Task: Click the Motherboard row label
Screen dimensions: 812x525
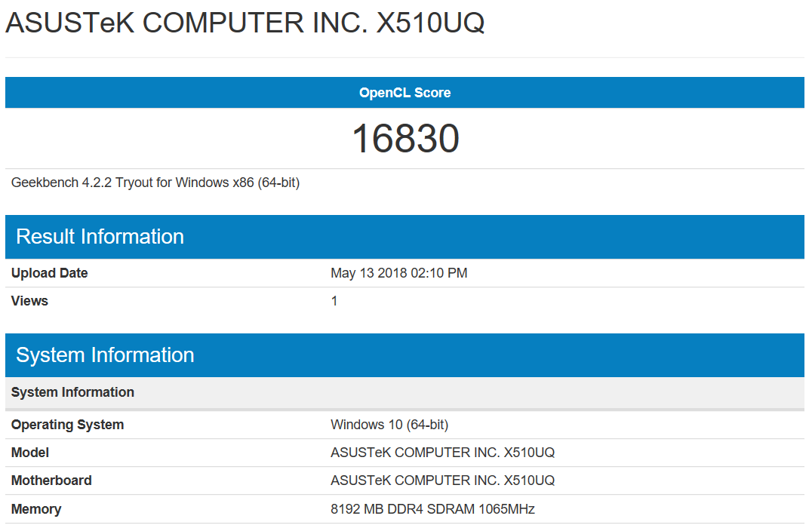Action: pos(51,480)
